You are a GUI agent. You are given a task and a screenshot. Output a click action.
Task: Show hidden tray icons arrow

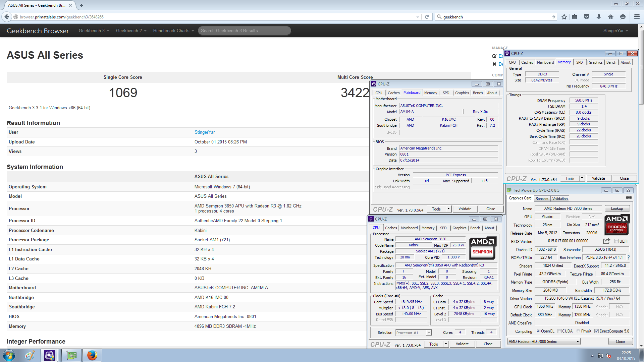592,356
